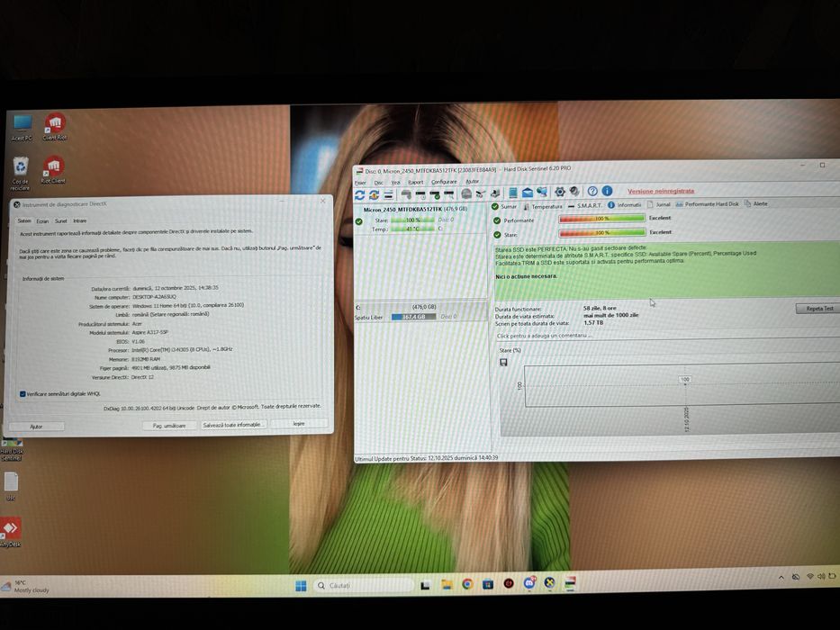This screenshot has width=840, height=630.
Task: Open AnyDesk desktop shortcut
Action: point(11,532)
